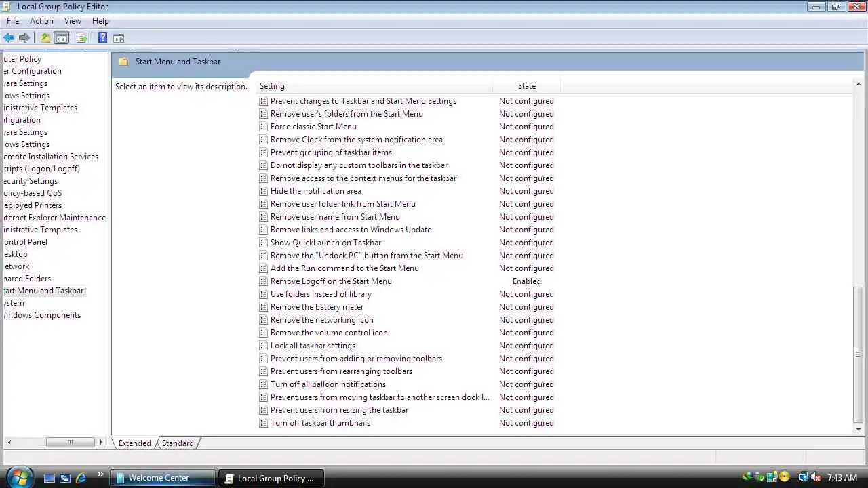Select Deployed Printers tree node
The height and width of the screenshot is (488, 868).
32,205
